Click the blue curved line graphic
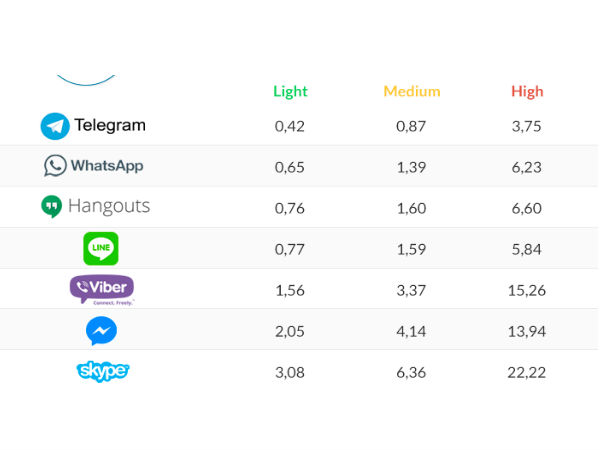 point(86,80)
